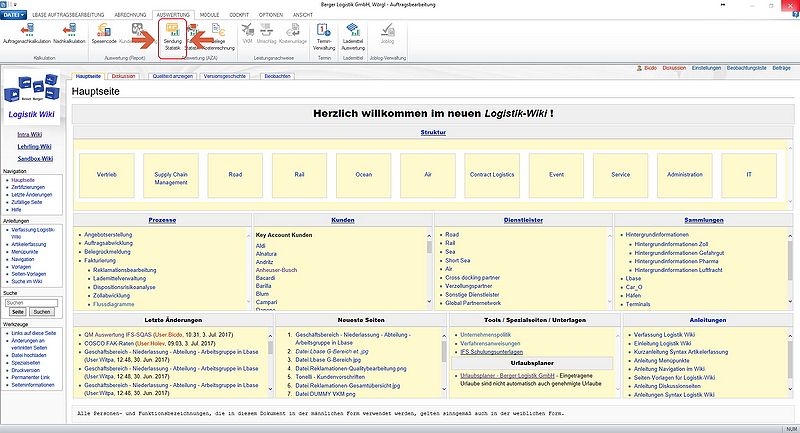Open the COCKPIT ribbon tab
Image resolution: width=800 pixels, height=433 pixels.
[239, 15]
